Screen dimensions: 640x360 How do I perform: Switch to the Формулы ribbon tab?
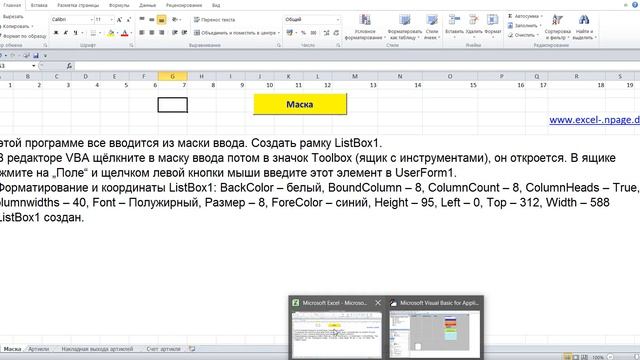119,5
